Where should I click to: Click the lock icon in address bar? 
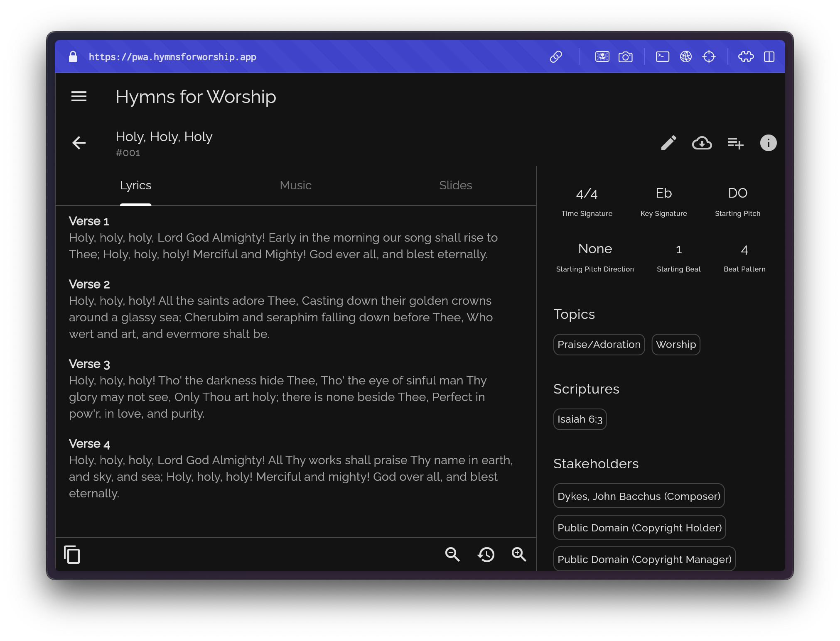click(x=73, y=56)
